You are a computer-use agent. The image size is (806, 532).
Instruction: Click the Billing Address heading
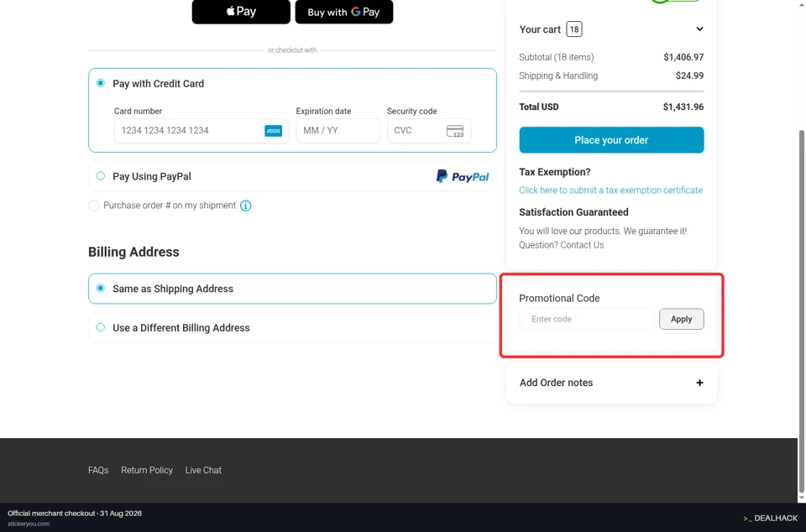[133, 252]
